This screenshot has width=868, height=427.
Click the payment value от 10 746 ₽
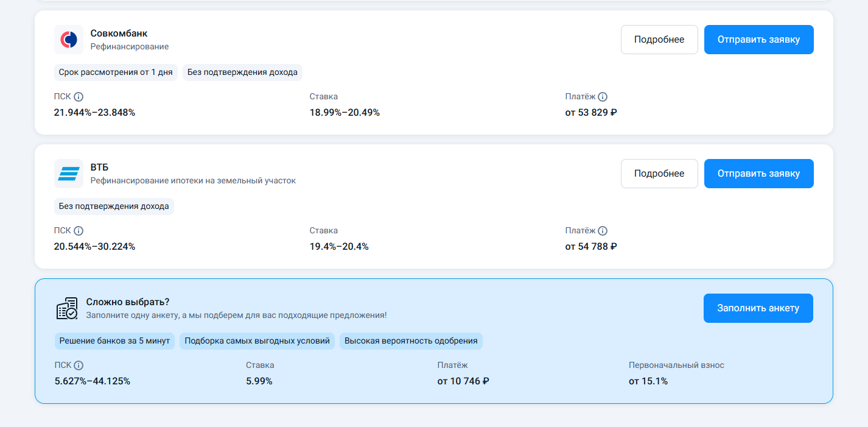[463, 381]
